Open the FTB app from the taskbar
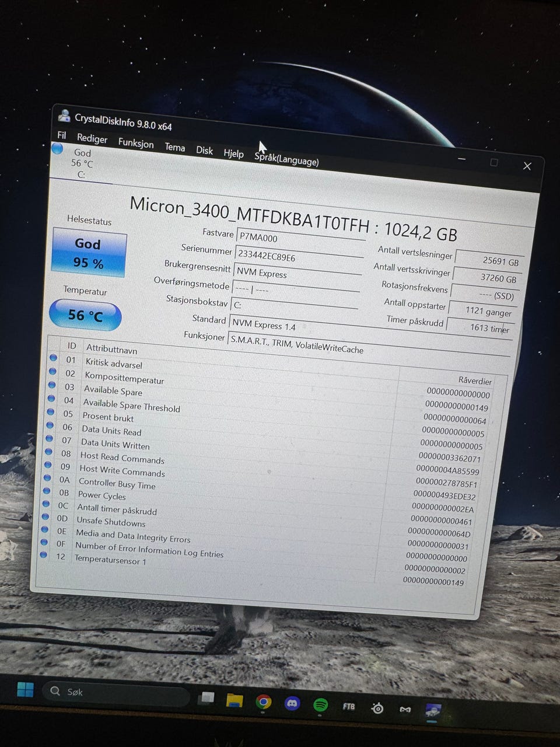The image size is (560, 747). tap(348, 707)
